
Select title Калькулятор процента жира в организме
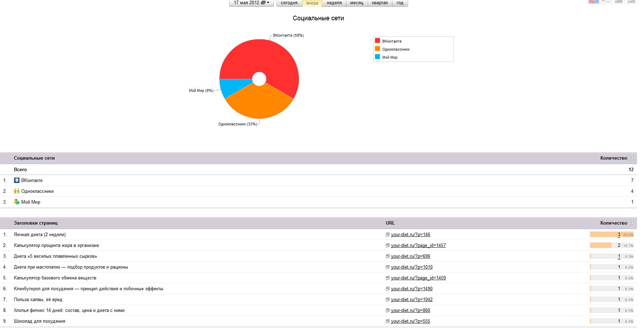pos(57,246)
